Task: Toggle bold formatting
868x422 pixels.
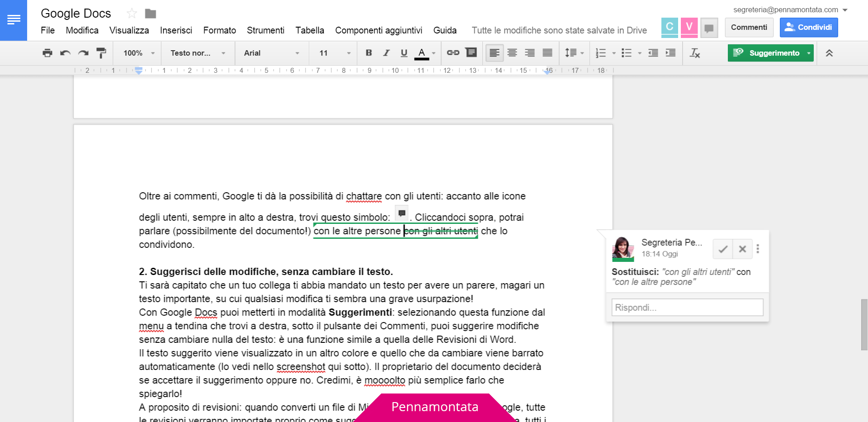Action: click(368, 53)
